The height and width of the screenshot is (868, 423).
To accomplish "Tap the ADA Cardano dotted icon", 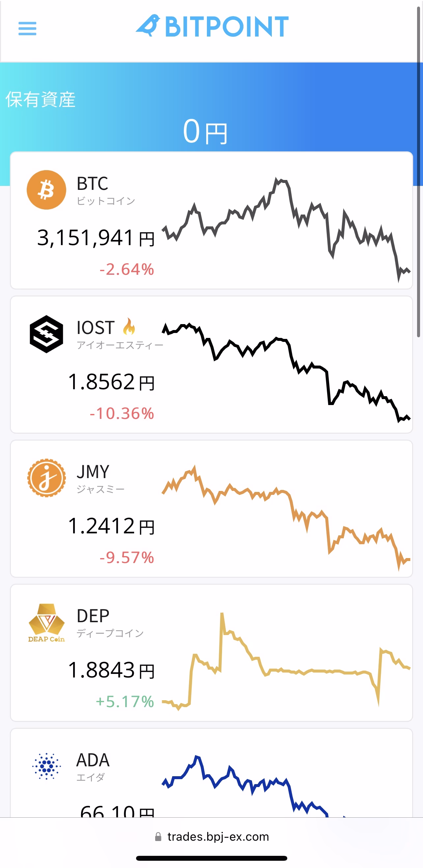I will click(x=46, y=766).
